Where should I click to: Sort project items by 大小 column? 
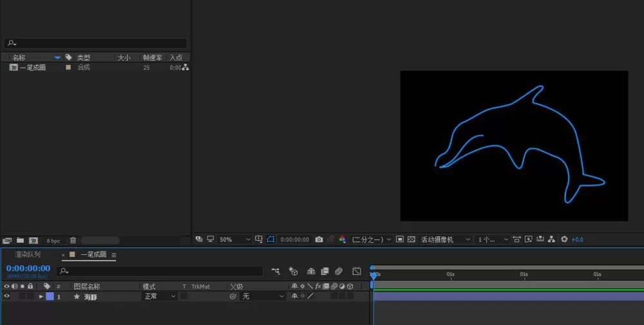pos(124,57)
